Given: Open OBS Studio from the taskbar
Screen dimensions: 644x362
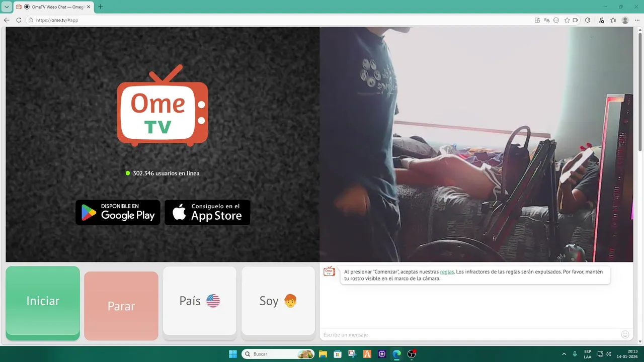Looking at the screenshot, I should (412, 354).
